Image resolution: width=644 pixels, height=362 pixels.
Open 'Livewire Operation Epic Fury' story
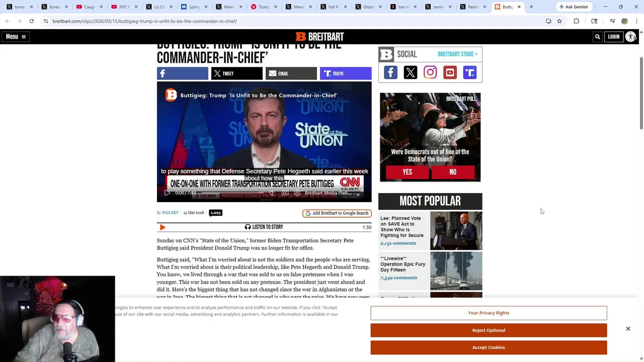(403, 264)
